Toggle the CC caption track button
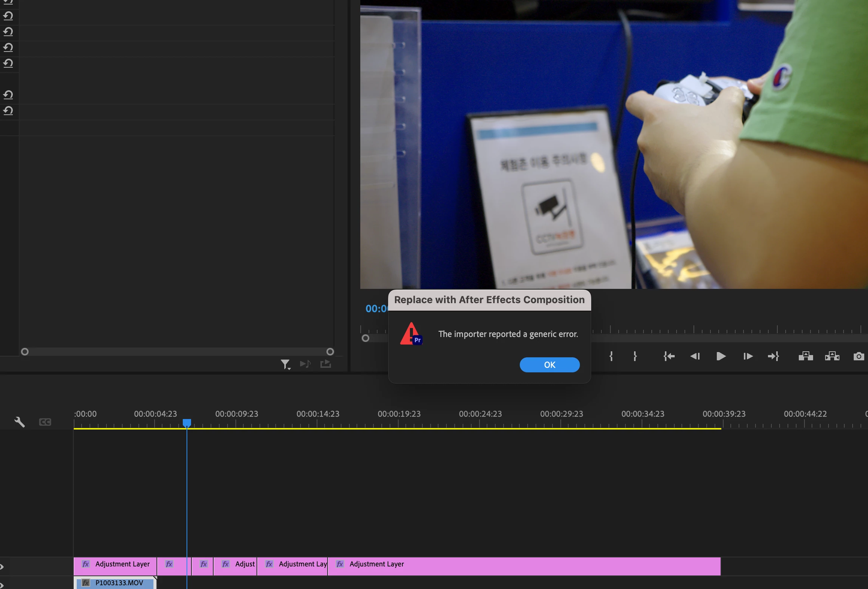868x589 pixels. coord(45,422)
